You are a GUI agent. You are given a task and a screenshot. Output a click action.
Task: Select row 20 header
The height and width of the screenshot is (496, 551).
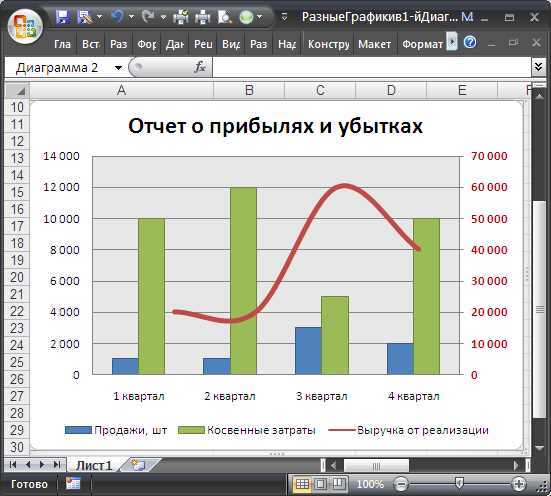point(17,277)
